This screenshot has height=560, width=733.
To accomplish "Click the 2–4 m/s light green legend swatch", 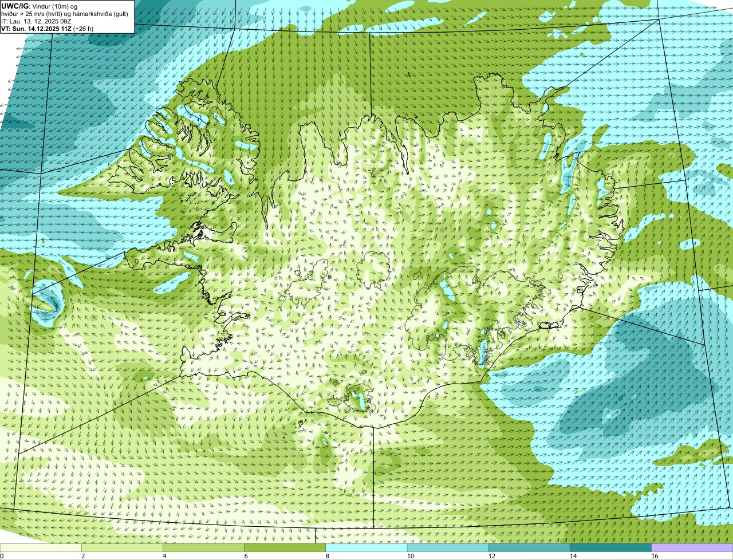I will tap(122, 548).
